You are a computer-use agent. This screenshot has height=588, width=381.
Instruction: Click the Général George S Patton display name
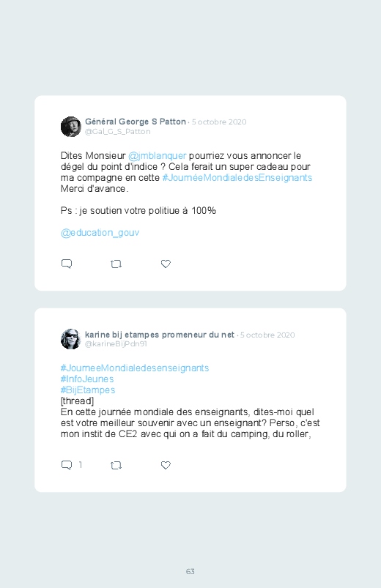click(136, 122)
